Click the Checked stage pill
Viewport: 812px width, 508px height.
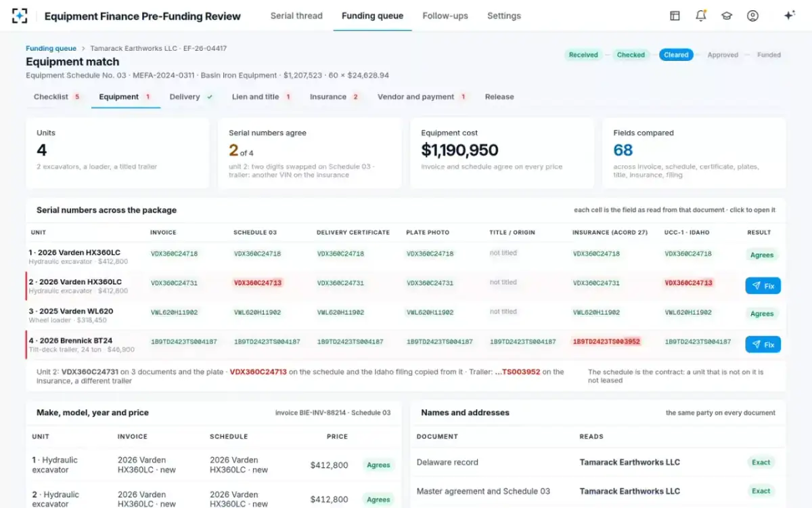coord(631,55)
